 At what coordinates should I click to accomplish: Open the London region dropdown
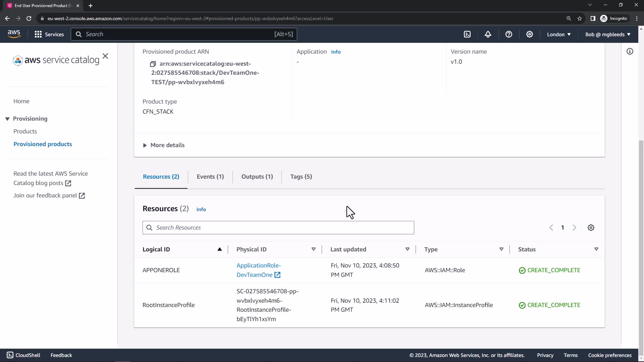tap(559, 34)
